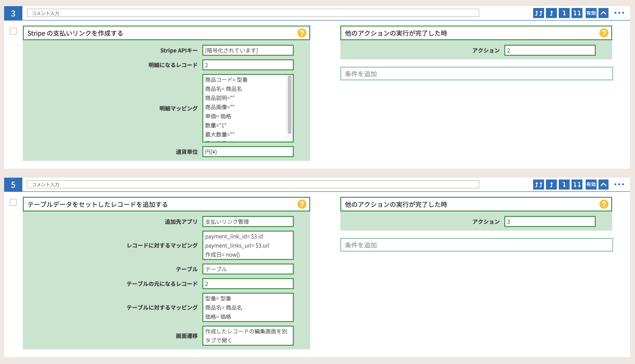This screenshot has width=635, height=364.
Task: Open the ellipsis menu for action 3
Action: 619,13
